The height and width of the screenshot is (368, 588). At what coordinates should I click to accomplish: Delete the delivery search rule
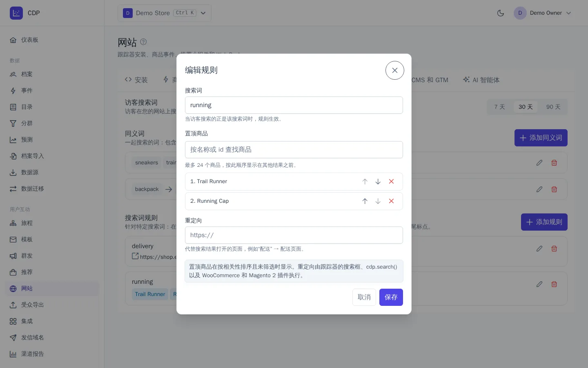pos(554,249)
